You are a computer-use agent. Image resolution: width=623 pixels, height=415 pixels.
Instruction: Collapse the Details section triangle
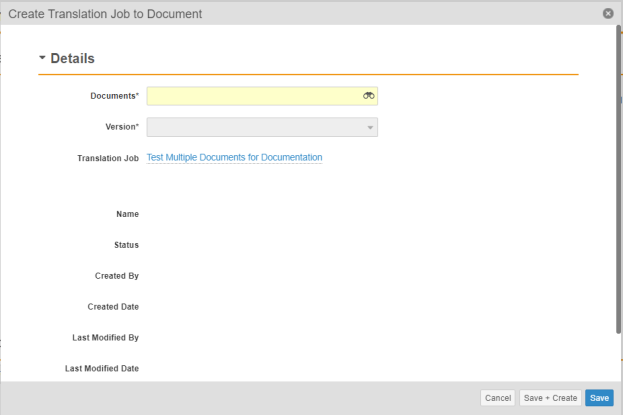42,58
